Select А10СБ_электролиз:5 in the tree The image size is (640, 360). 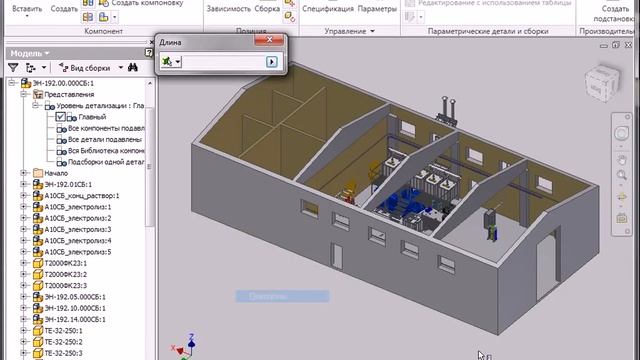click(x=78, y=252)
